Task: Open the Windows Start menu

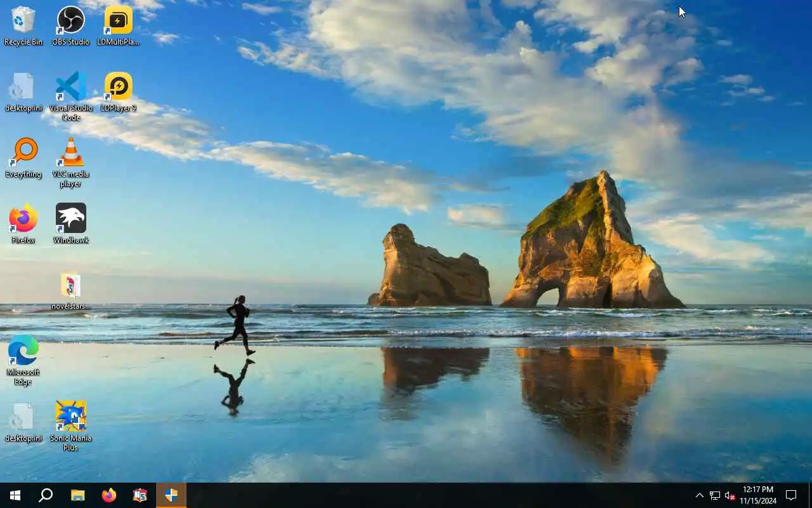Action: pyautogui.click(x=15, y=495)
